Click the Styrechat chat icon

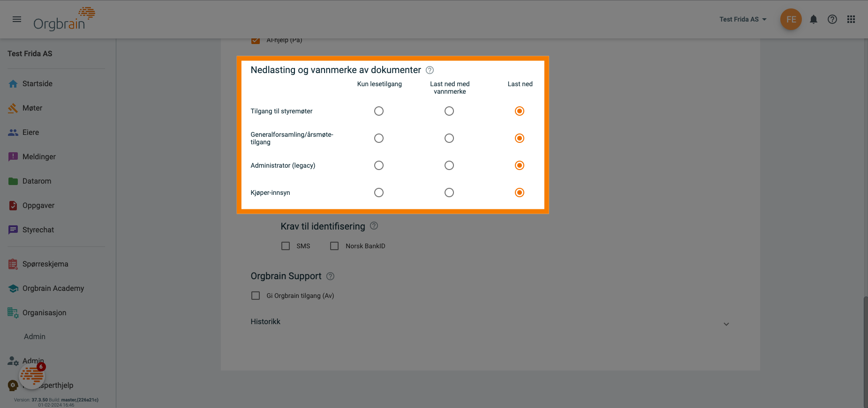(x=13, y=230)
